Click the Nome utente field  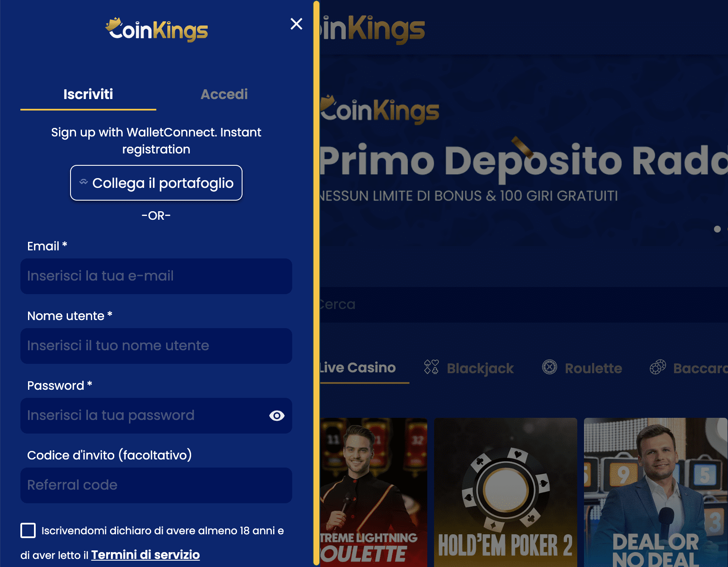coord(156,346)
